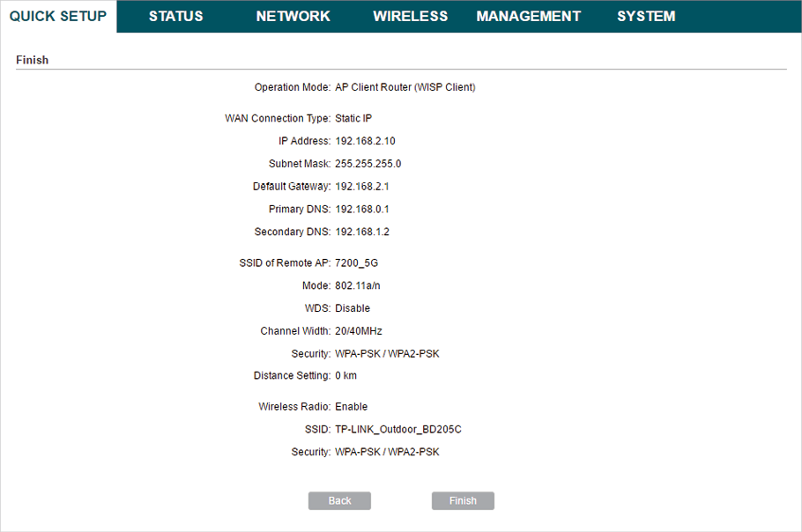Click the remote AP SSID 7200_5G
The image size is (802, 532).
pyautogui.click(x=356, y=262)
